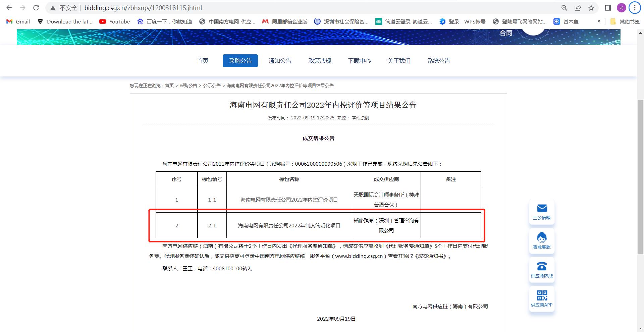Screen dimensions: 644x332
Task: Open the 政策法规 nav tab
Action: point(320,61)
